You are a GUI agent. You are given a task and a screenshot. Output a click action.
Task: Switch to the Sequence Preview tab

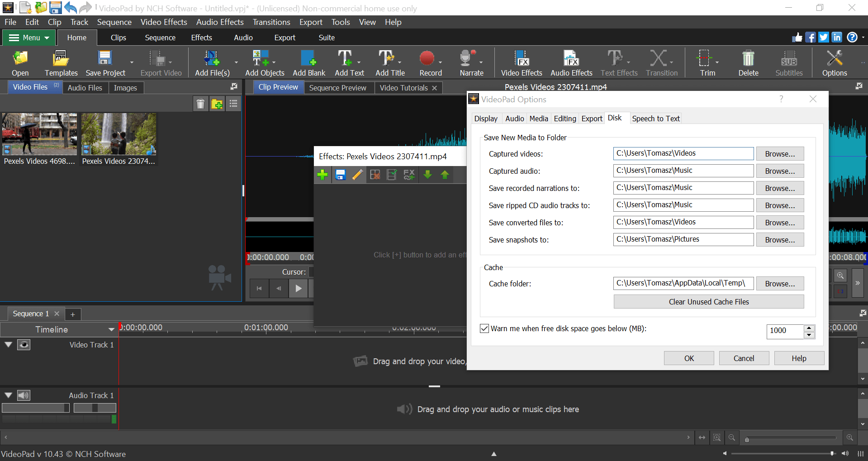click(338, 88)
